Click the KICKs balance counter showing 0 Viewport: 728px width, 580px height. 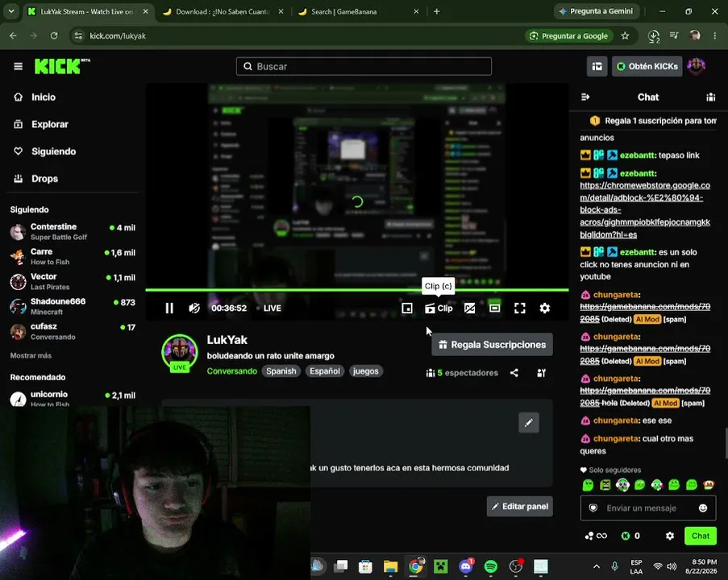(630, 536)
